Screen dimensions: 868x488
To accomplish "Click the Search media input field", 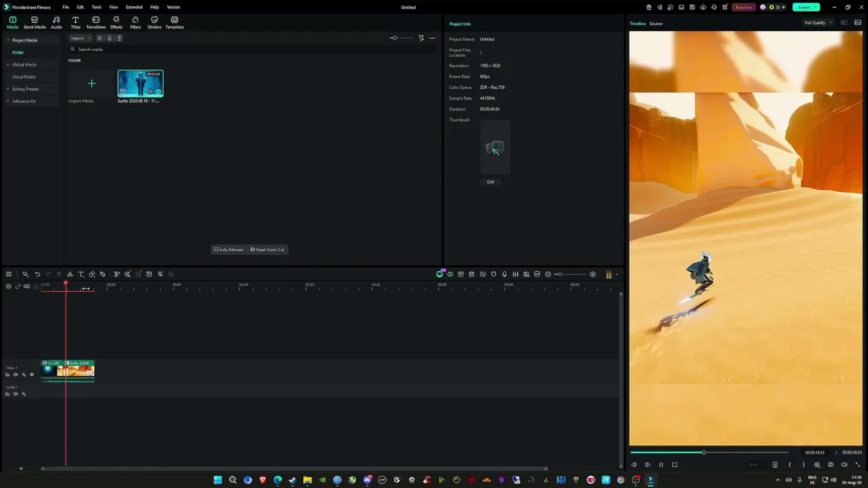I will 251,49.
